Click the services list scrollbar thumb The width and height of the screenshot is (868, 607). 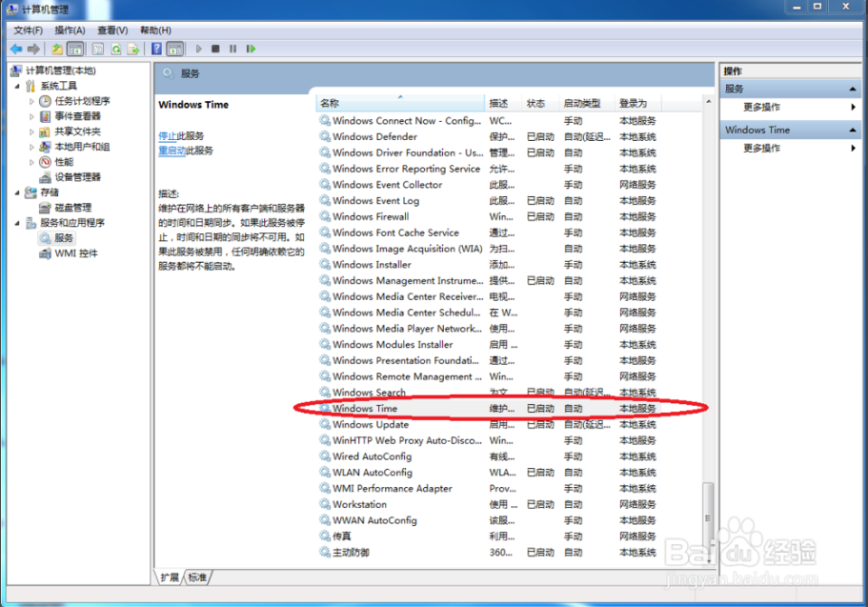(x=708, y=517)
